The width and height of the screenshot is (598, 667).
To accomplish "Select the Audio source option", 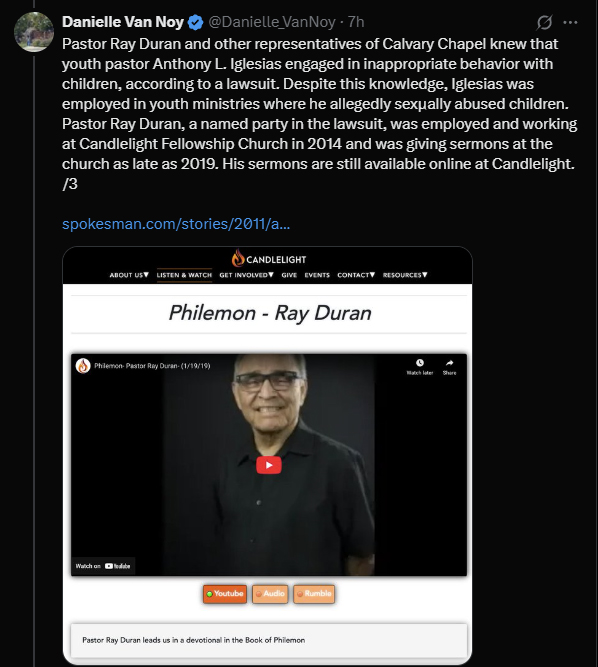I will 270,594.
